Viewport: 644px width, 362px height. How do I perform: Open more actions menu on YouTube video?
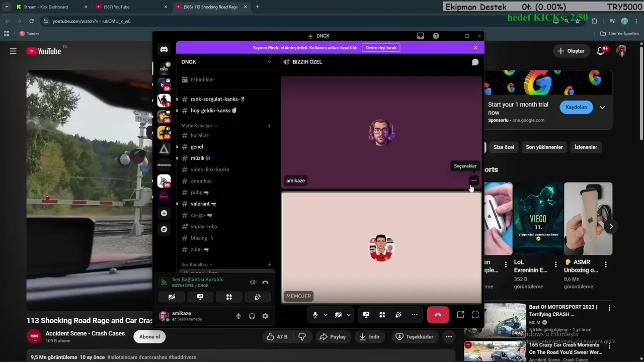point(448,337)
